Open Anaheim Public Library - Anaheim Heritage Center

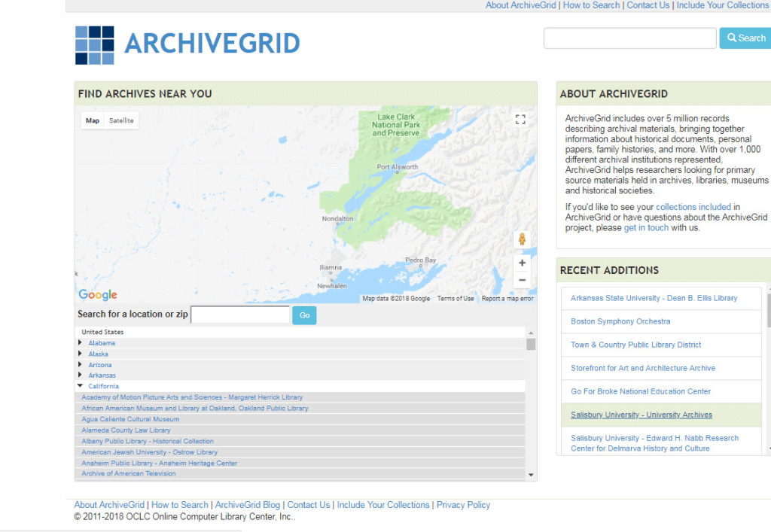tap(160, 463)
